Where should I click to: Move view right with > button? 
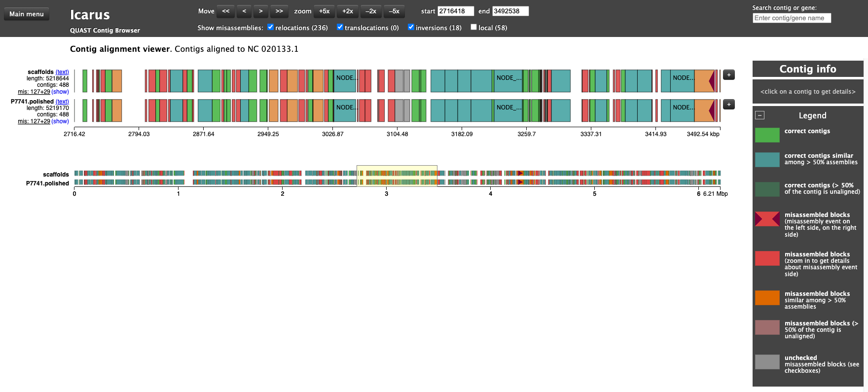(x=261, y=11)
